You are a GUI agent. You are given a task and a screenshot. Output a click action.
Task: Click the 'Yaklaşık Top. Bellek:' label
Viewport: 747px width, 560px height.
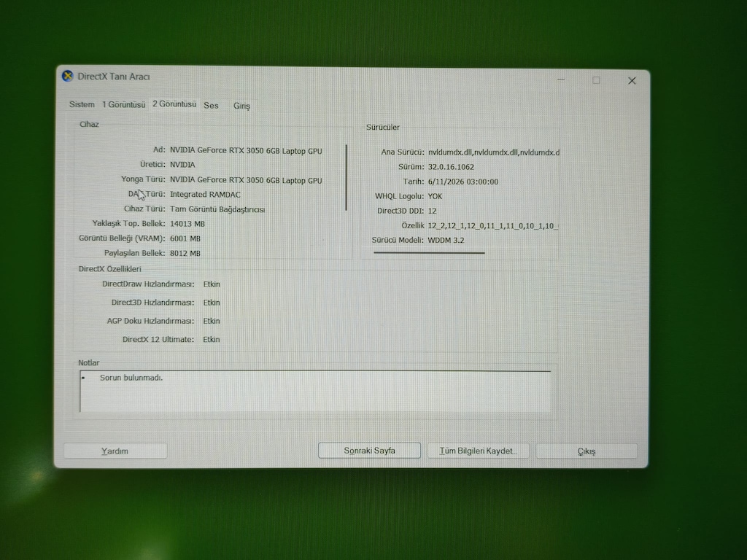click(x=128, y=223)
